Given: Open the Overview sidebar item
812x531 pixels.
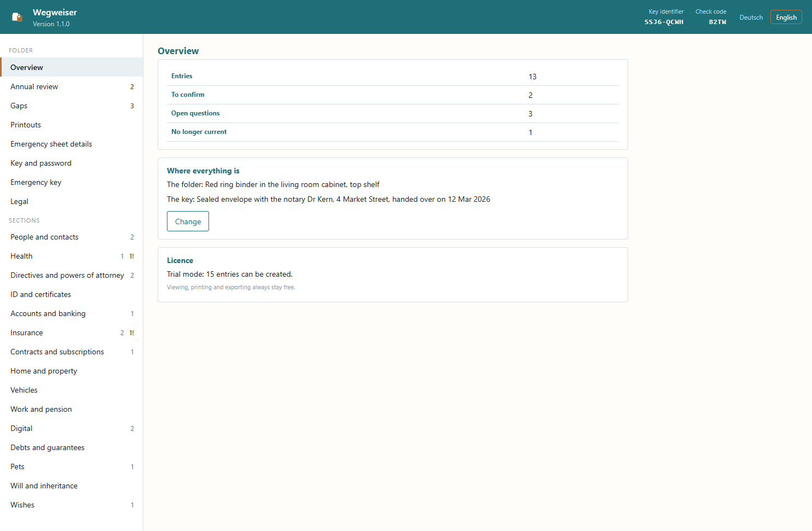Looking at the screenshot, I should [71, 67].
